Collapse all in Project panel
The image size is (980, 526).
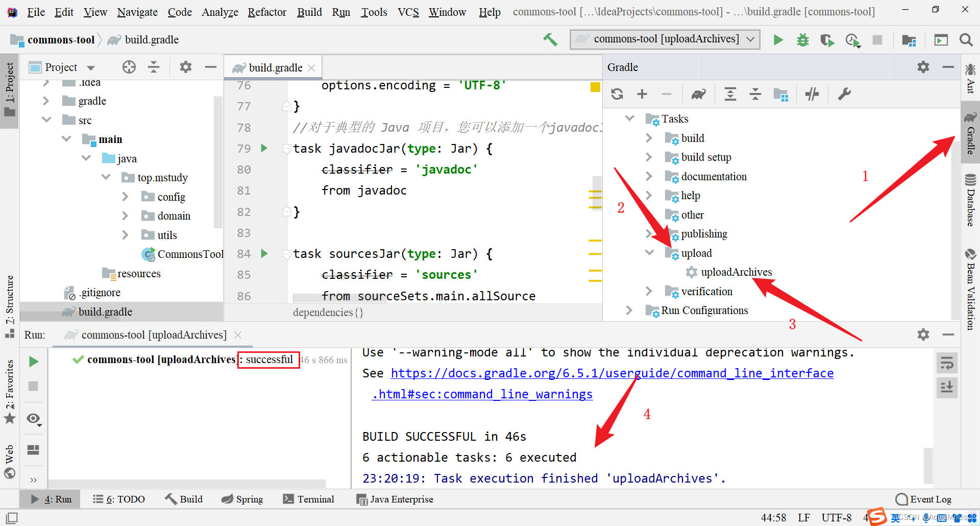click(154, 67)
